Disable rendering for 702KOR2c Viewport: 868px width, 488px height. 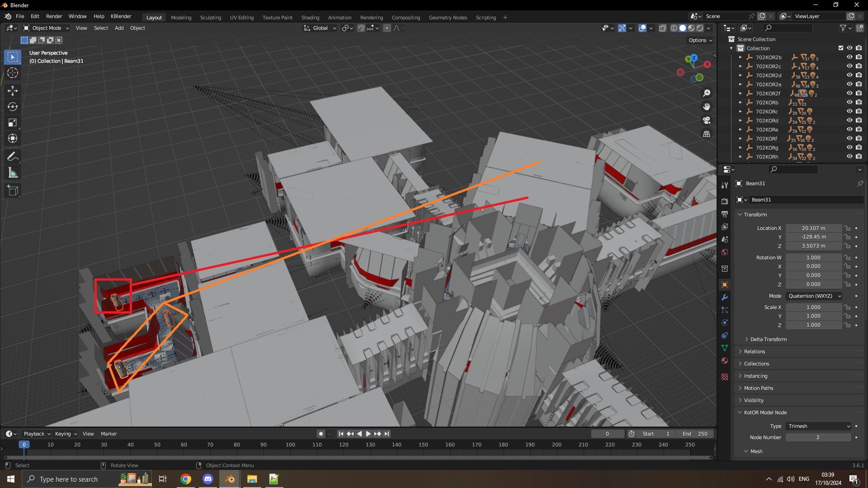859,66
